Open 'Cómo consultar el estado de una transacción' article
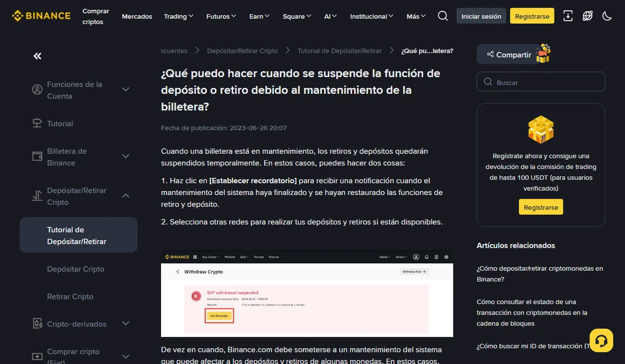The image size is (625, 364). coord(532,312)
